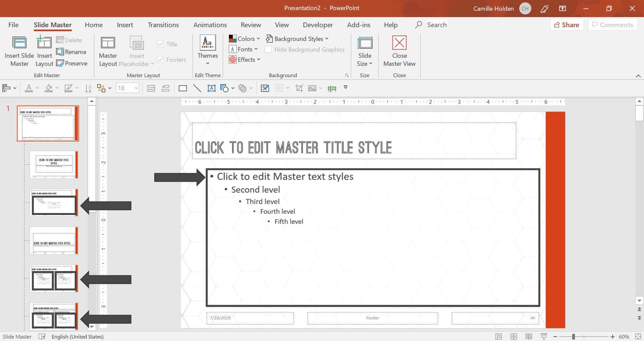Click the 7/18/2019 date placeholder
Viewport: 644px width, 341px height.
coord(250,318)
